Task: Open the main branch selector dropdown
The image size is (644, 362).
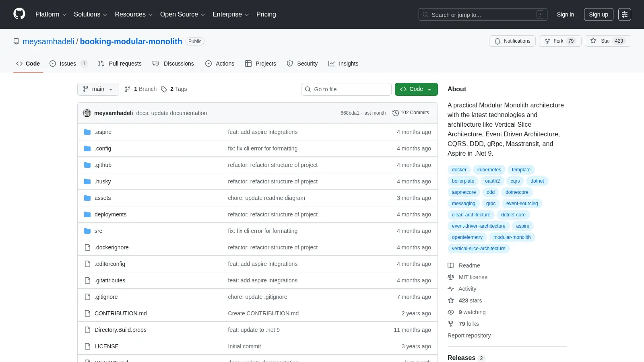Action: coord(98,89)
